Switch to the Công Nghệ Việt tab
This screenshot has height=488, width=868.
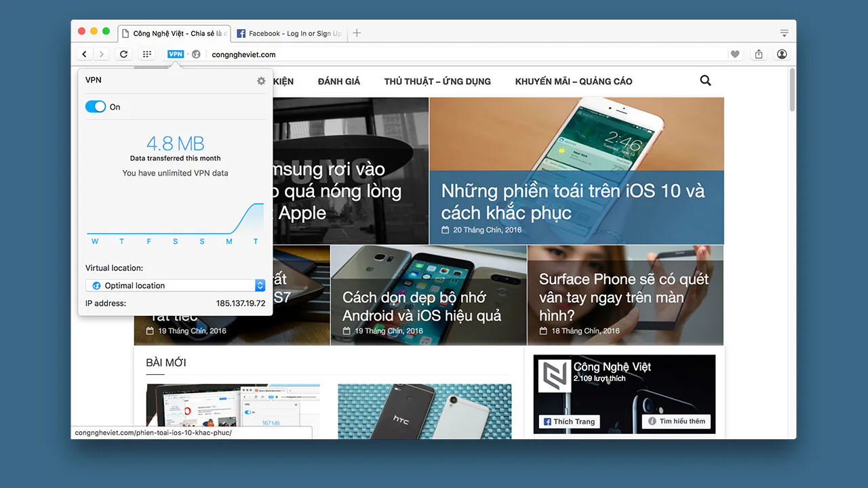click(x=174, y=33)
